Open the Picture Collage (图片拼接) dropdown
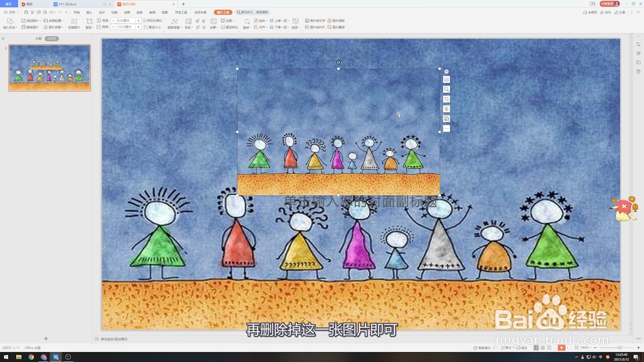The width and height of the screenshot is (644, 362). click(54, 27)
